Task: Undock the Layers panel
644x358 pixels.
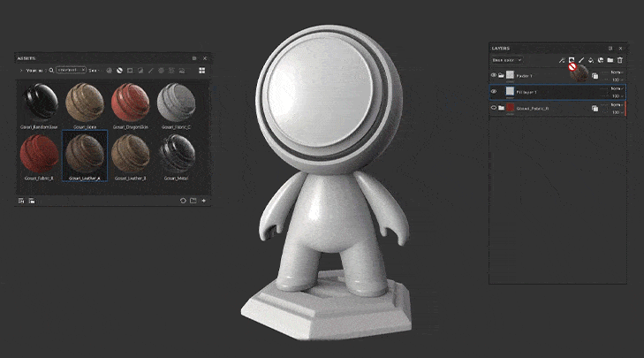Action: coord(610,48)
